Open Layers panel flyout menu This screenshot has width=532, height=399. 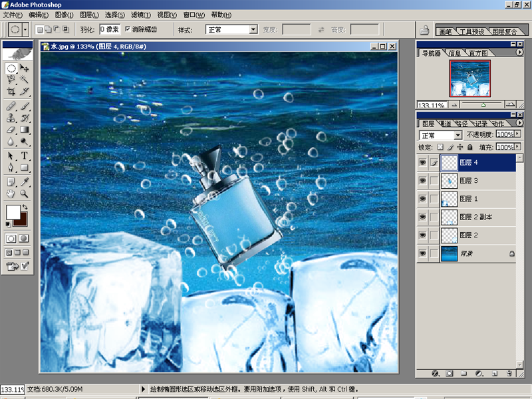519,123
